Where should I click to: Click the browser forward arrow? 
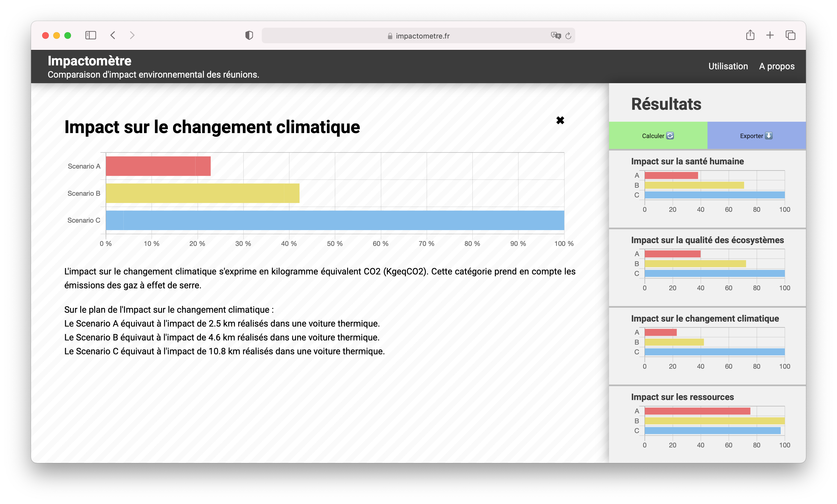tap(132, 35)
